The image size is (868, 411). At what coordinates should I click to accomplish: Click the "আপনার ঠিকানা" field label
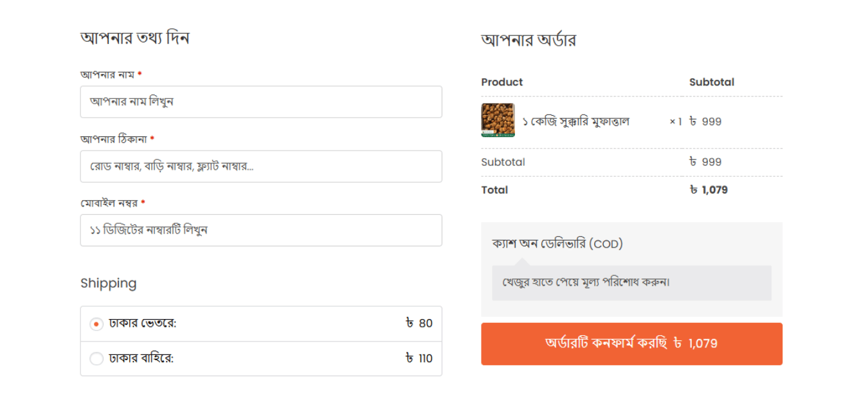114,139
